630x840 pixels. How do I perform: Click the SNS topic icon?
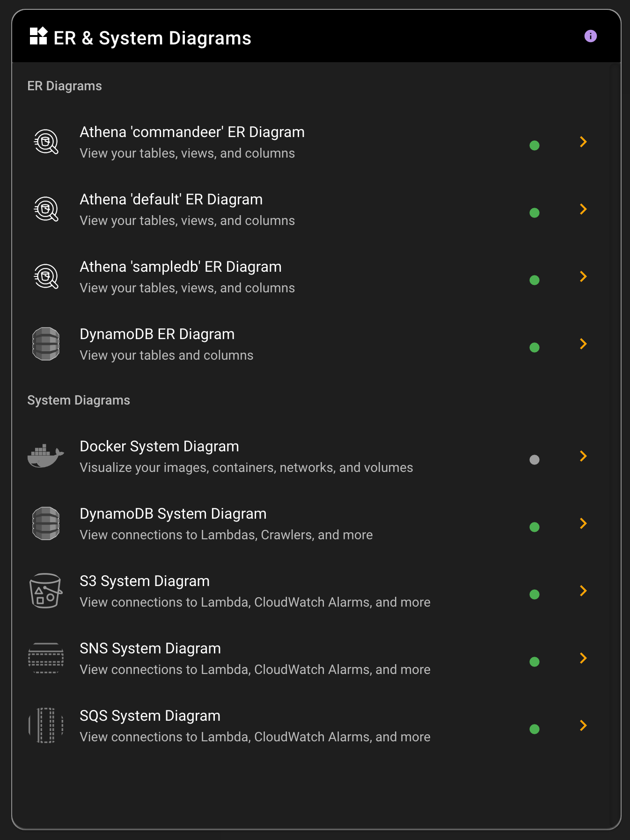tap(46, 658)
